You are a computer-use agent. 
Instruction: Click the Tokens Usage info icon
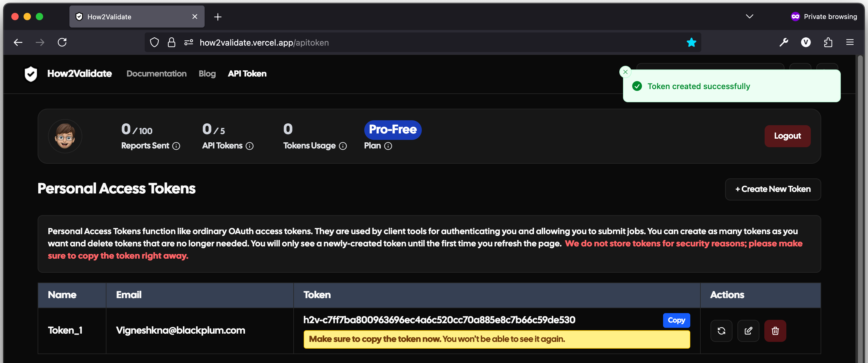click(343, 146)
